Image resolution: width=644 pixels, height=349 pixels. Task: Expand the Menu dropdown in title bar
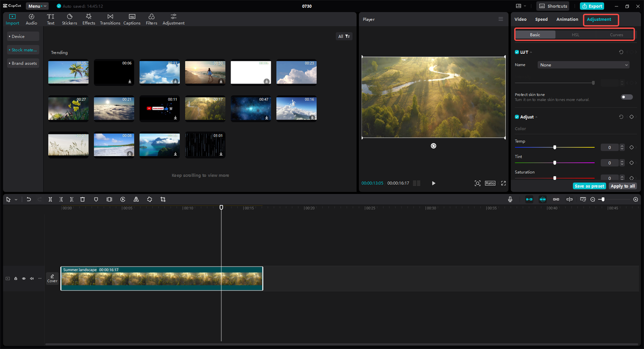pyautogui.click(x=37, y=6)
